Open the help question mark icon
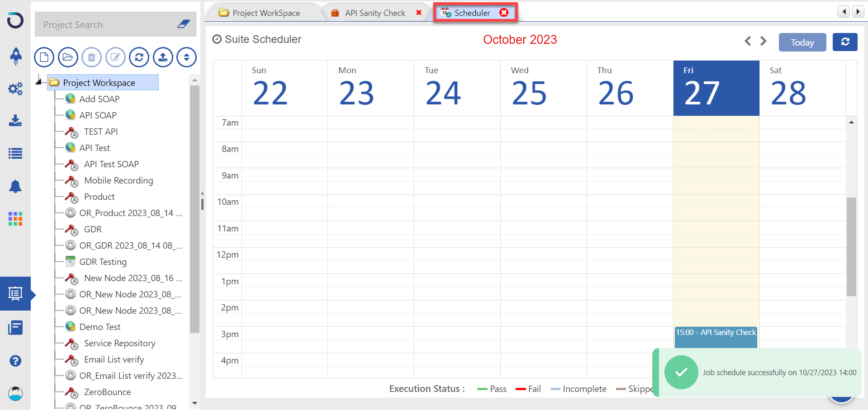The image size is (868, 410). point(15,361)
